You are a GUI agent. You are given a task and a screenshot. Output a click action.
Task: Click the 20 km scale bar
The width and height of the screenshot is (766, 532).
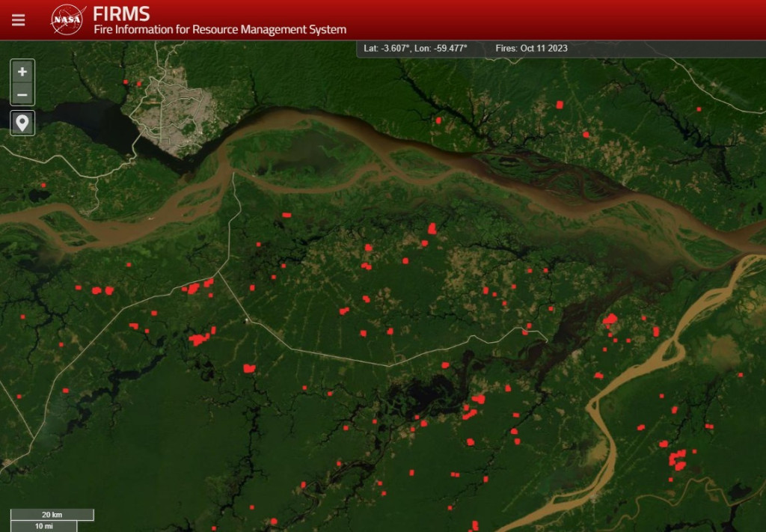[52, 515]
